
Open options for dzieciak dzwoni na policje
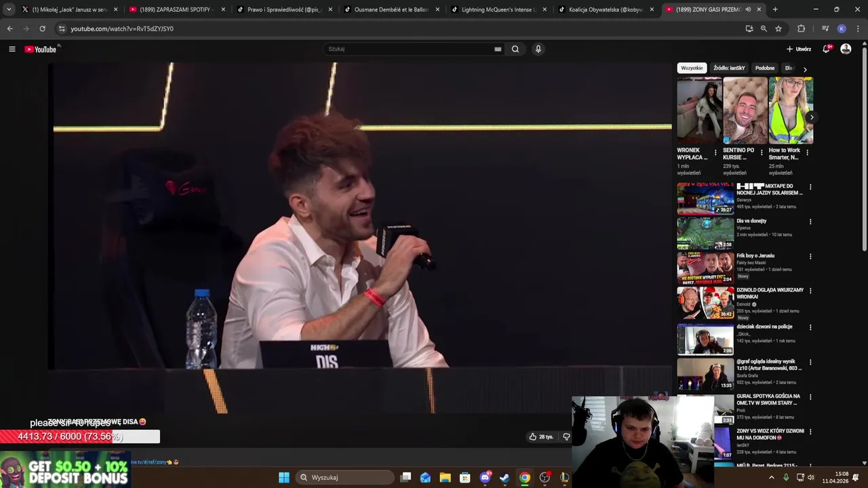click(810, 327)
